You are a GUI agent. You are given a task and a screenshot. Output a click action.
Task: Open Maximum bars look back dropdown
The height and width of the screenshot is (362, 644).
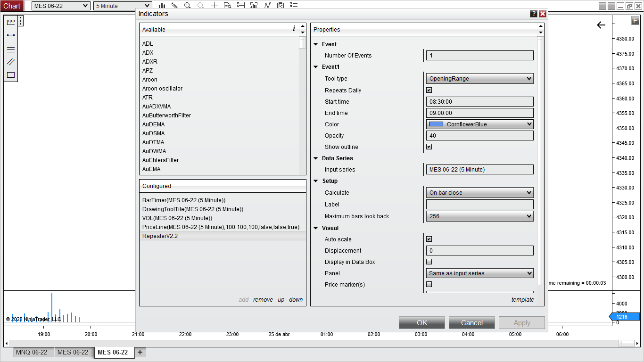(480, 216)
